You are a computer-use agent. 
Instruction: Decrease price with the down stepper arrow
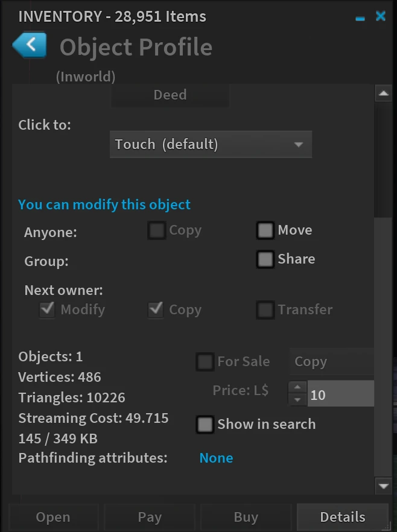[297, 400]
